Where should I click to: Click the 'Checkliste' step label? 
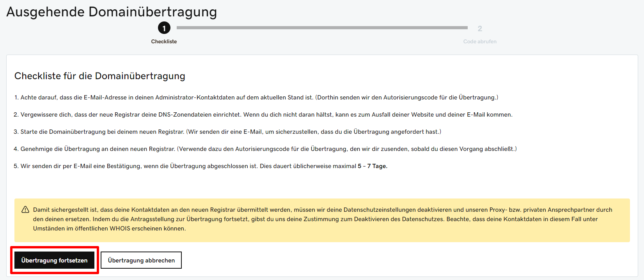point(164,41)
